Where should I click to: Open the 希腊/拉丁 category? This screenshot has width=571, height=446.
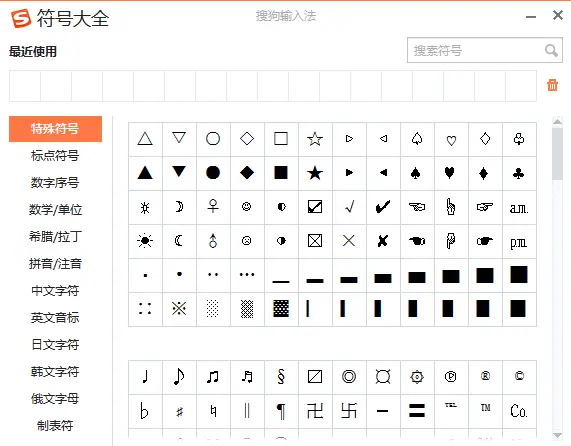[x=55, y=237]
